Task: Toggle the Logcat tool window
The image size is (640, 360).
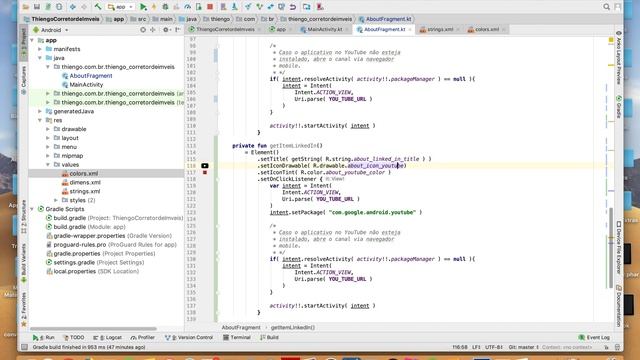Action: pos(108,338)
